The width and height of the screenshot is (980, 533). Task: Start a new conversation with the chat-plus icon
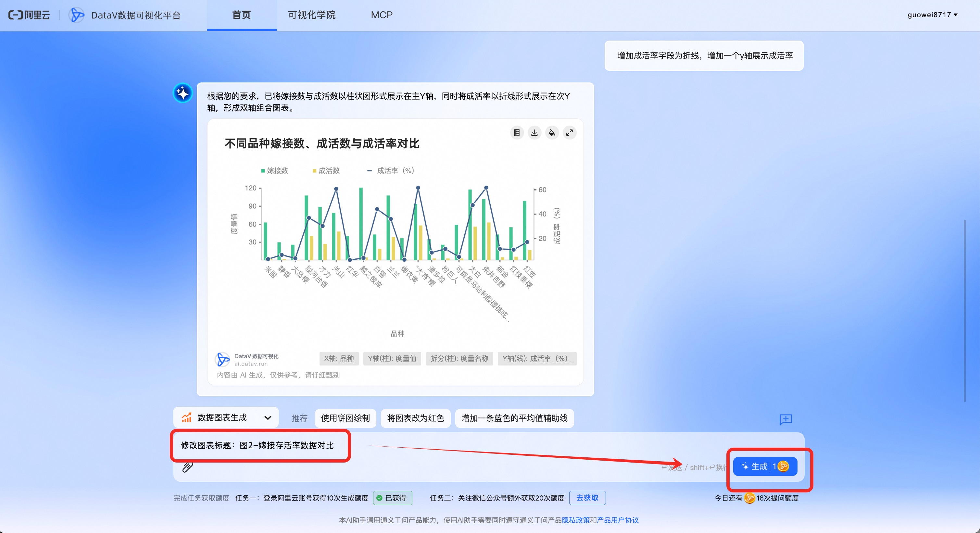[x=785, y=419]
